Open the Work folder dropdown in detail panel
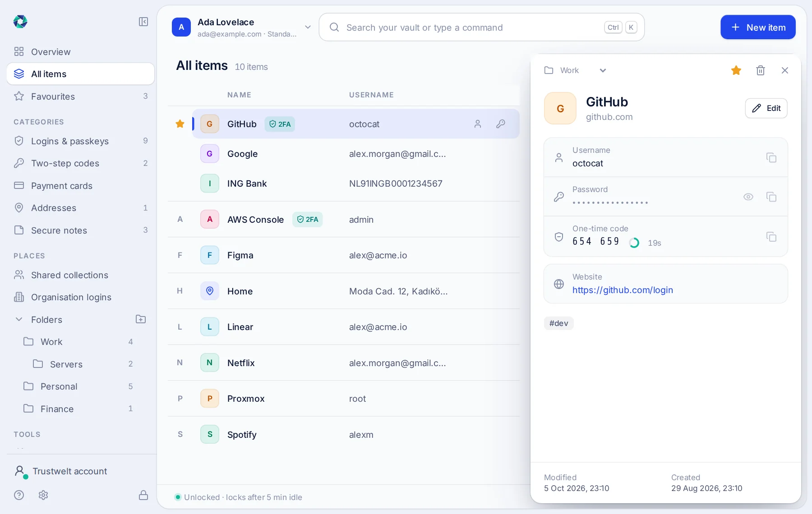812x514 pixels. coord(576,70)
